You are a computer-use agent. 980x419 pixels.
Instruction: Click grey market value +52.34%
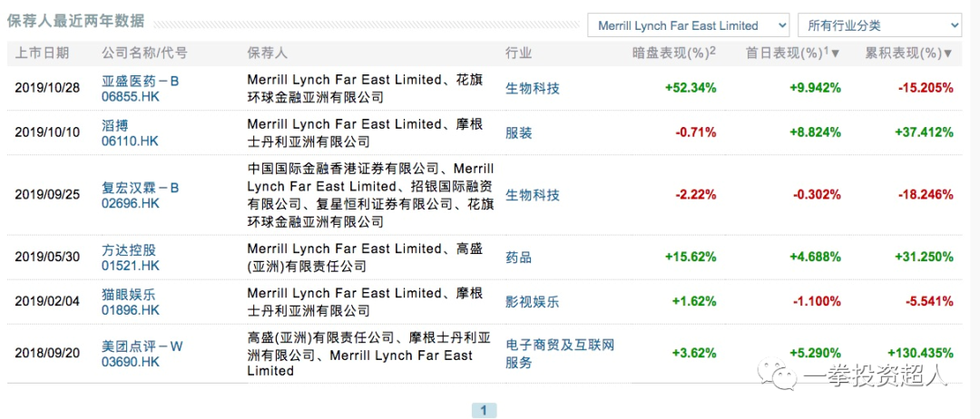[691, 89]
